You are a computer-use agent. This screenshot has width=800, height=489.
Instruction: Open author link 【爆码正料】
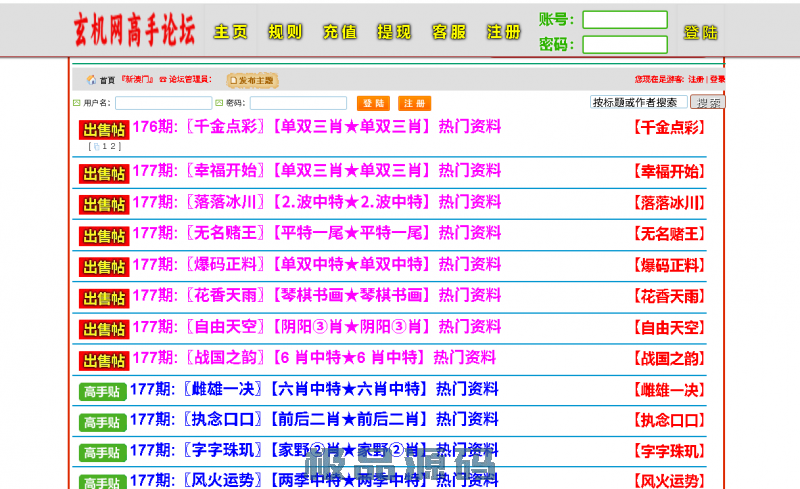669,265
